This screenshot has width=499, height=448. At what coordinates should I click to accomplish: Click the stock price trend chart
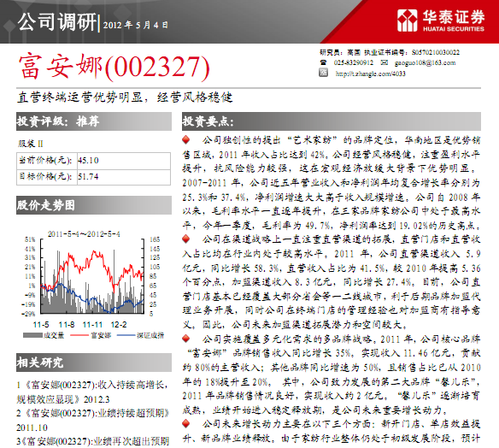(x=92, y=276)
